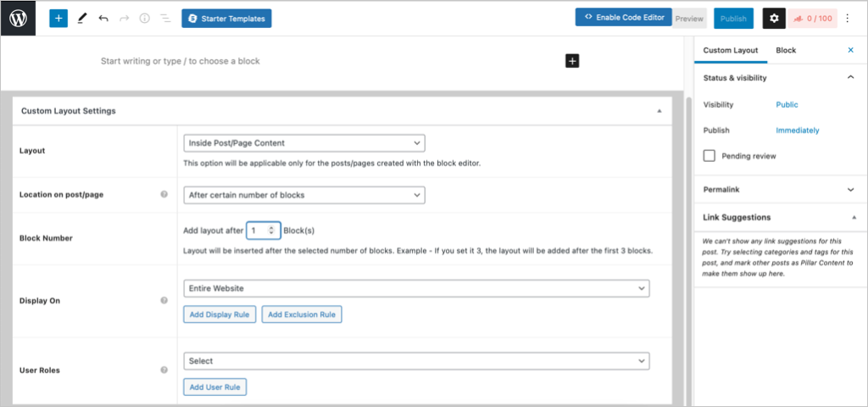Open the Location on post/page dropdown

click(303, 195)
